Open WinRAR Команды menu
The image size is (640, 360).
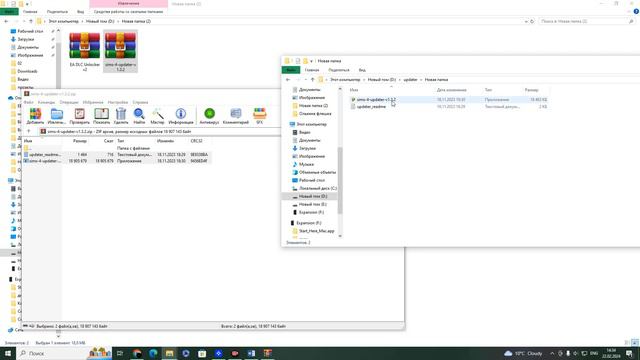46,102
